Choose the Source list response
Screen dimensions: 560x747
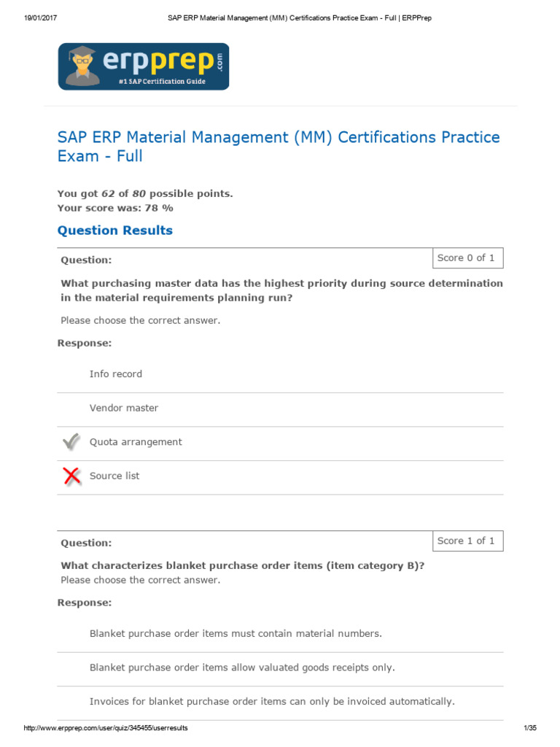[x=114, y=476]
